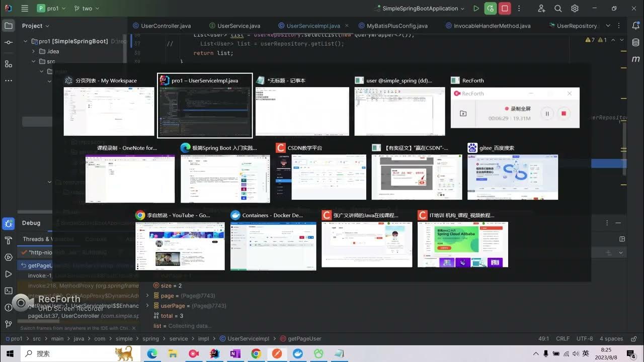Select '李自然说 - YouTube' Chrome window thumbnail

(180, 240)
